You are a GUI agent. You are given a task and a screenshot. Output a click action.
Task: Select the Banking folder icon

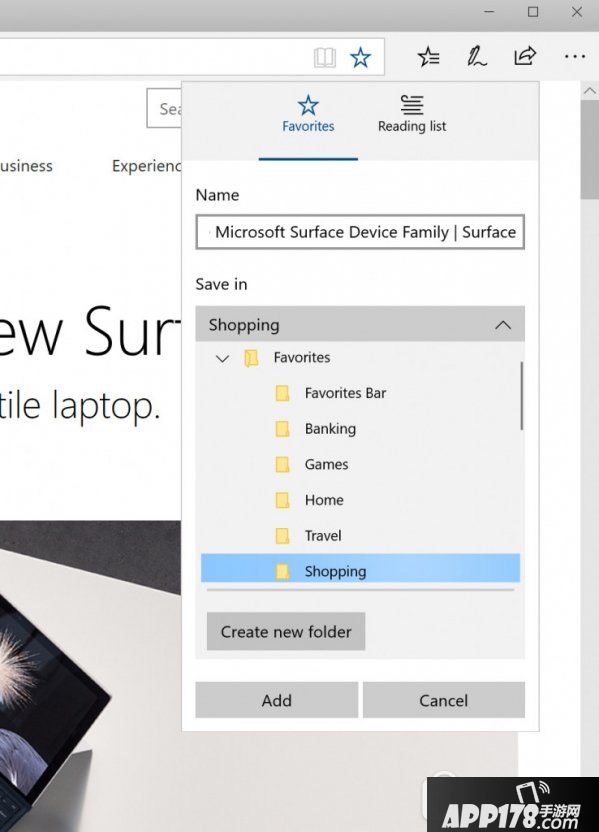tap(282, 429)
